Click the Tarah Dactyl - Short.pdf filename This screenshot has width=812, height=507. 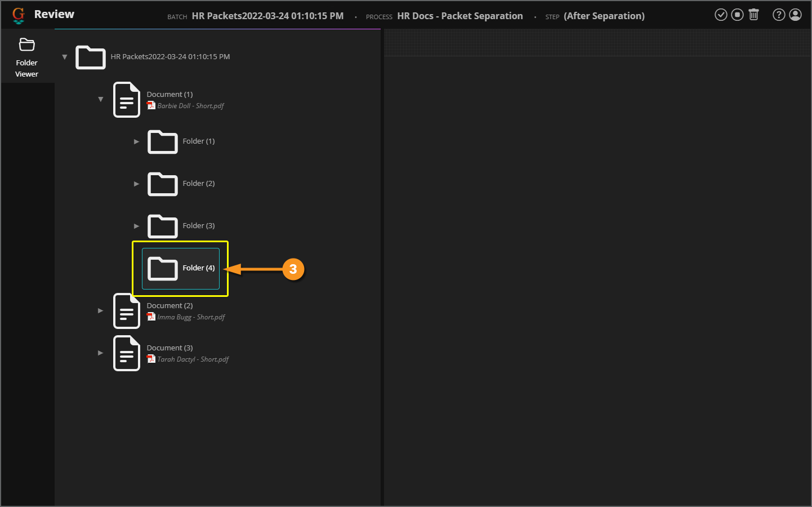(193, 359)
